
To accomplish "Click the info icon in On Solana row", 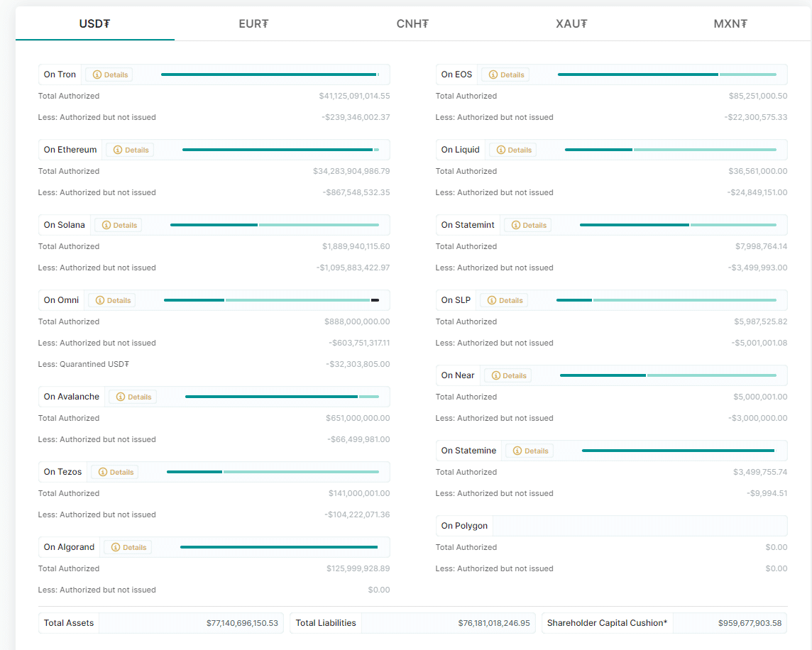I will click(106, 225).
